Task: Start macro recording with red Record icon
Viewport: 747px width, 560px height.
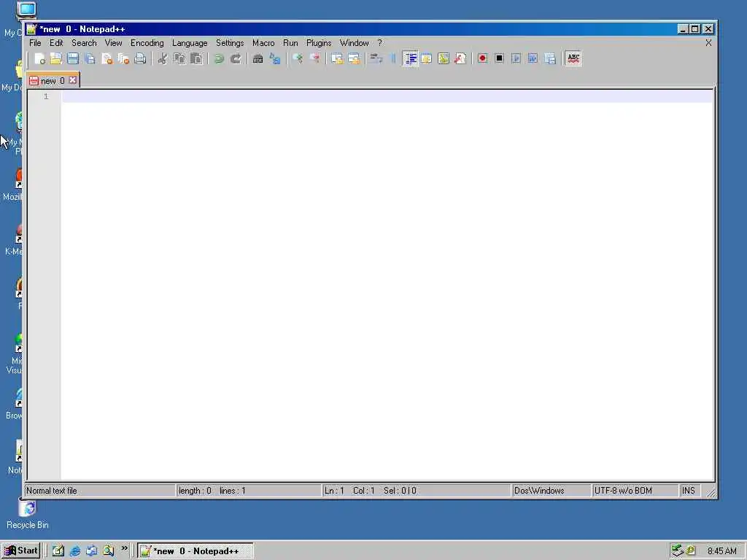Action: click(x=483, y=58)
